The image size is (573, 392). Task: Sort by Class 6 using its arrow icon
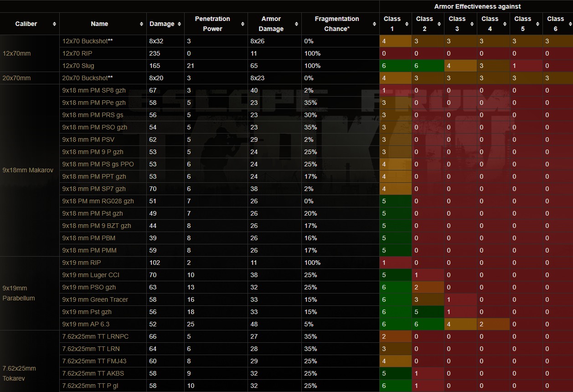(569, 24)
